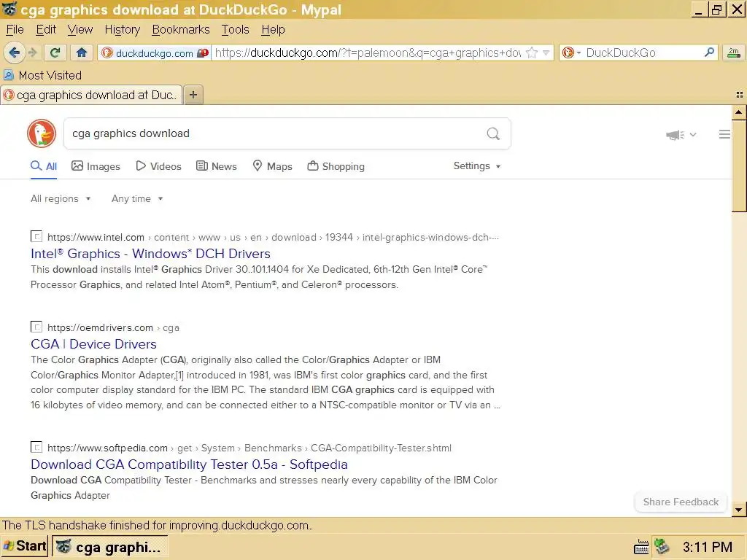Click the toolbar icon right of the search box

tap(734, 52)
